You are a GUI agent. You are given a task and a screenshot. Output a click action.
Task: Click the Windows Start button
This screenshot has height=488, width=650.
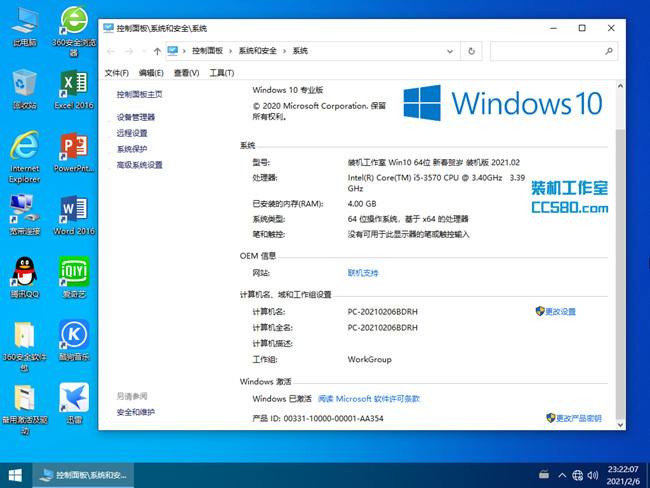pos(15,475)
